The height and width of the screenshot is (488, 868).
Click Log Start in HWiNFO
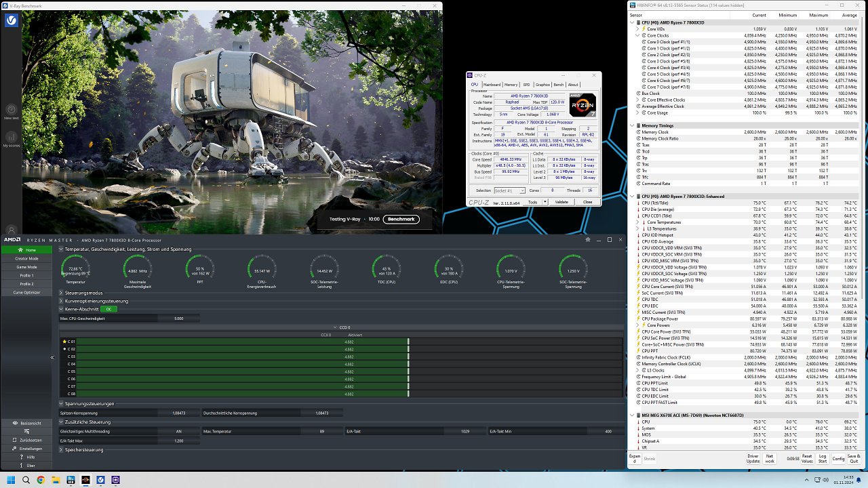[823, 459]
